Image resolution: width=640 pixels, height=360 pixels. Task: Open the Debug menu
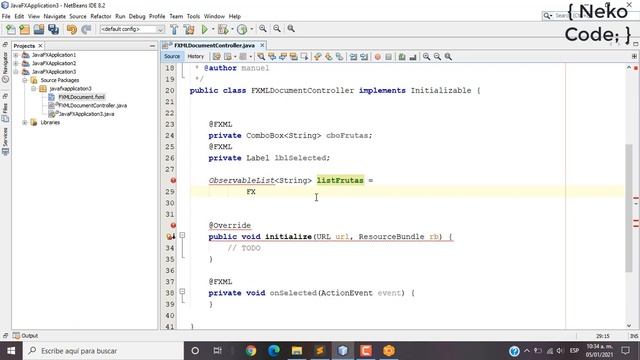click(137, 16)
